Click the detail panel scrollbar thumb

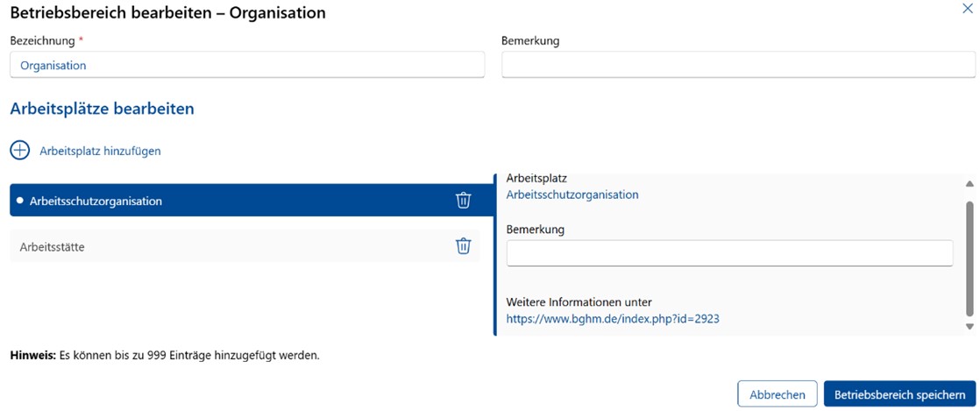tap(969, 259)
